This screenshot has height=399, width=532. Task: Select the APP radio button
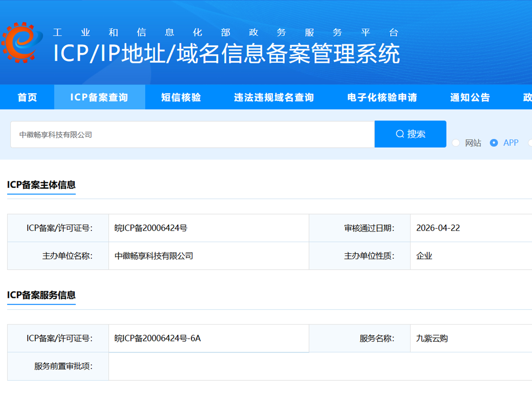click(x=494, y=143)
